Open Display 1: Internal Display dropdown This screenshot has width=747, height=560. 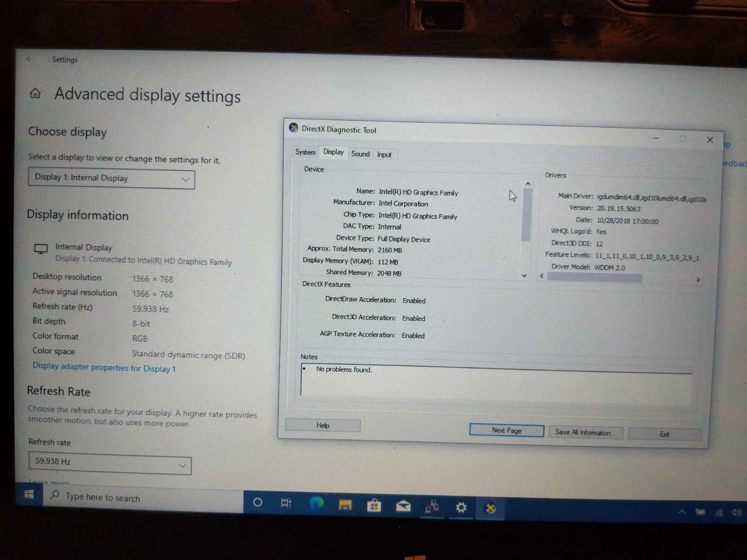point(112,179)
